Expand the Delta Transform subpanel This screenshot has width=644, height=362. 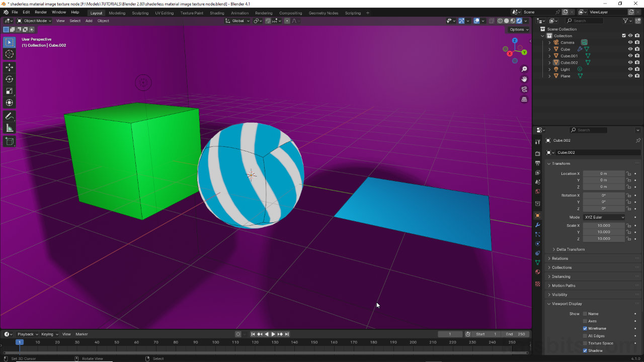tap(571, 249)
